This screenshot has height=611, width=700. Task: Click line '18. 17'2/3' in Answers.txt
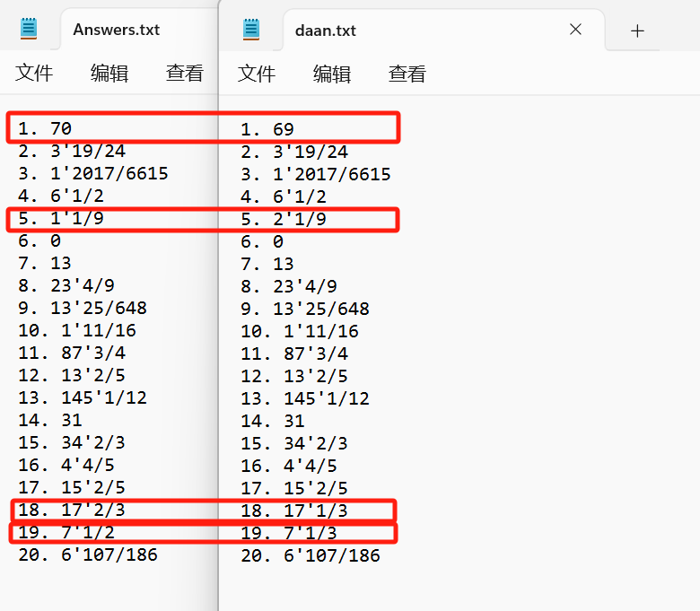coord(72,510)
